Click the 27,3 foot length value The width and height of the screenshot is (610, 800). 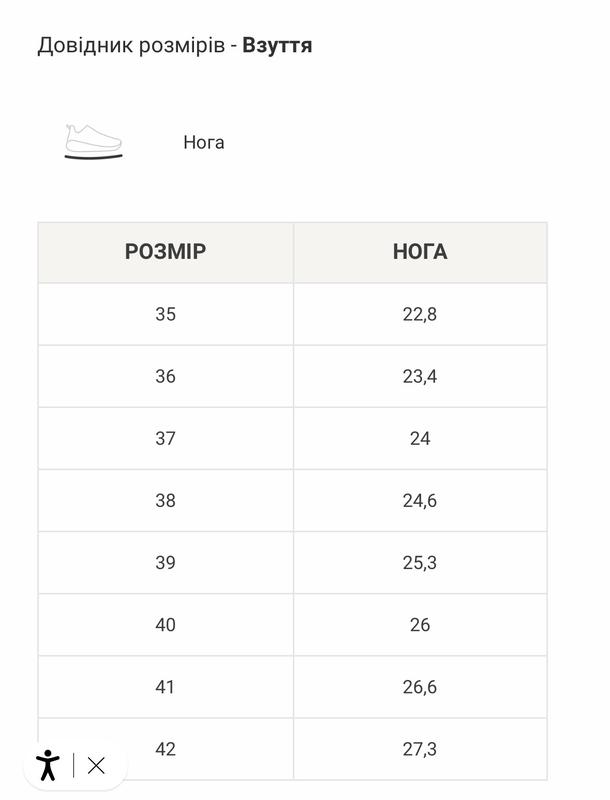420,749
